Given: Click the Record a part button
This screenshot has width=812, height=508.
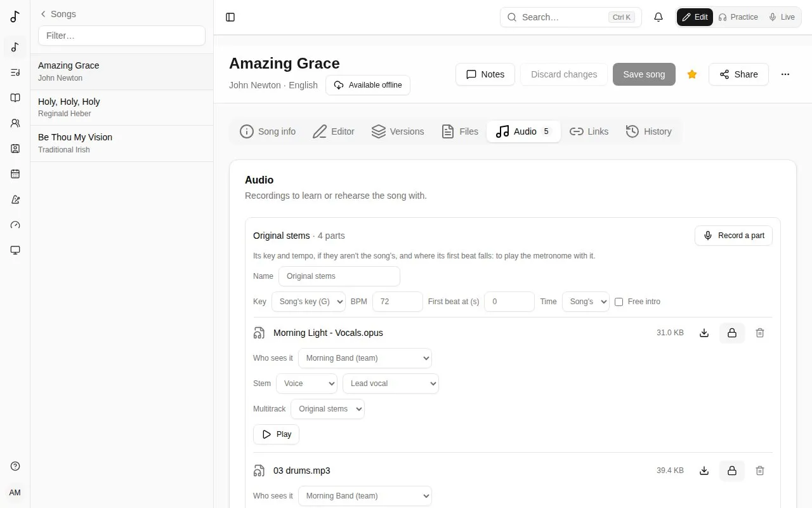Looking at the screenshot, I should (733, 236).
